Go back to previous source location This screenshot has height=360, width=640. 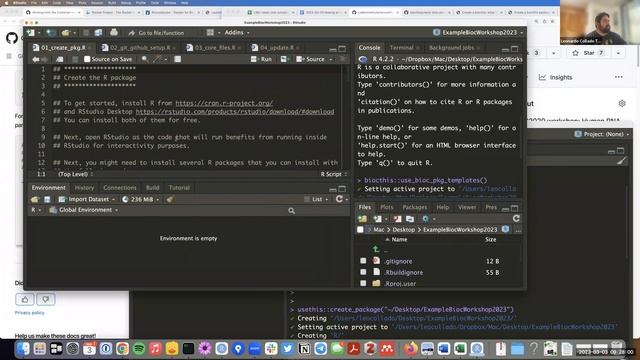pos(36,59)
